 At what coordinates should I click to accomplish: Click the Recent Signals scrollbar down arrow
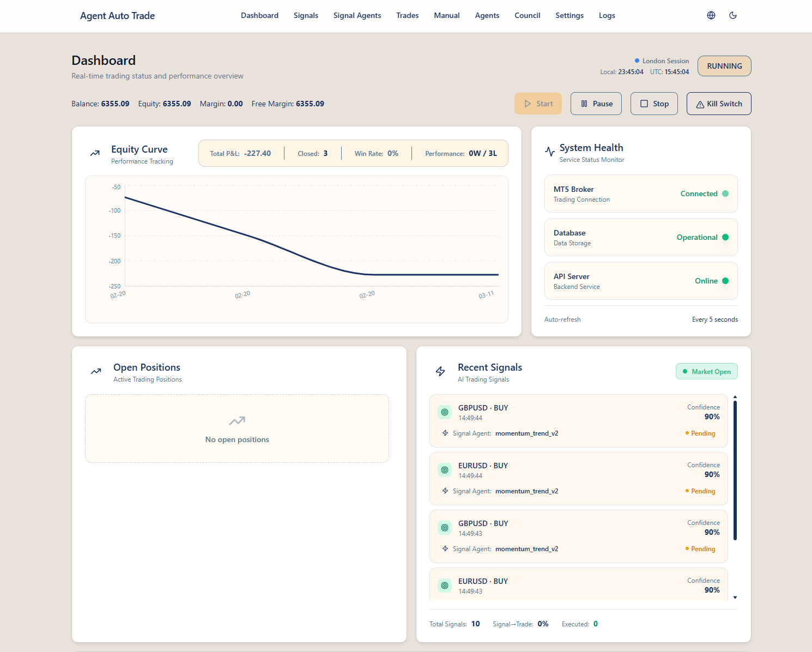(735, 597)
